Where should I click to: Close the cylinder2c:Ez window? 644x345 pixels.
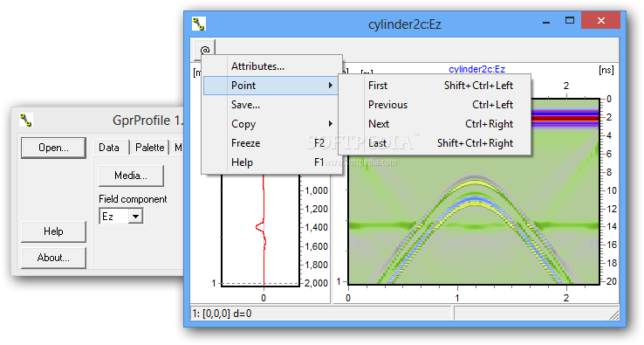pyautogui.click(x=601, y=21)
